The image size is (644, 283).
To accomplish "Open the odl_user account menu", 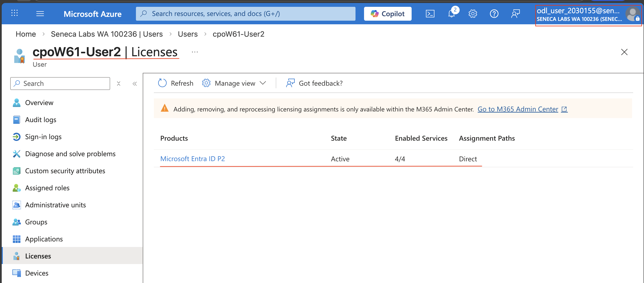I will coord(589,15).
